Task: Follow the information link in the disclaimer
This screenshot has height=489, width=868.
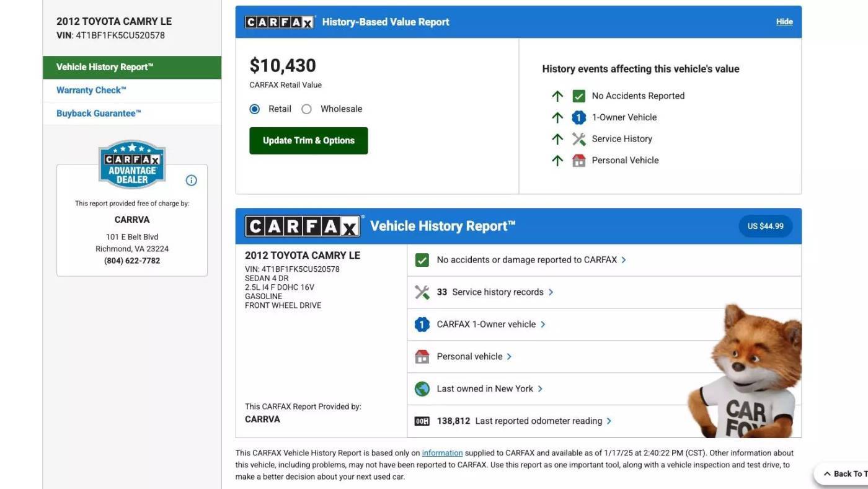Action: (443, 453)
